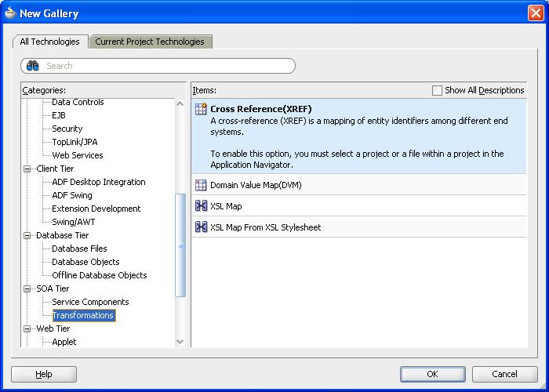
Task: Select TopLink/JPA category
Action: pyautogui.click(x=75, y=142)
